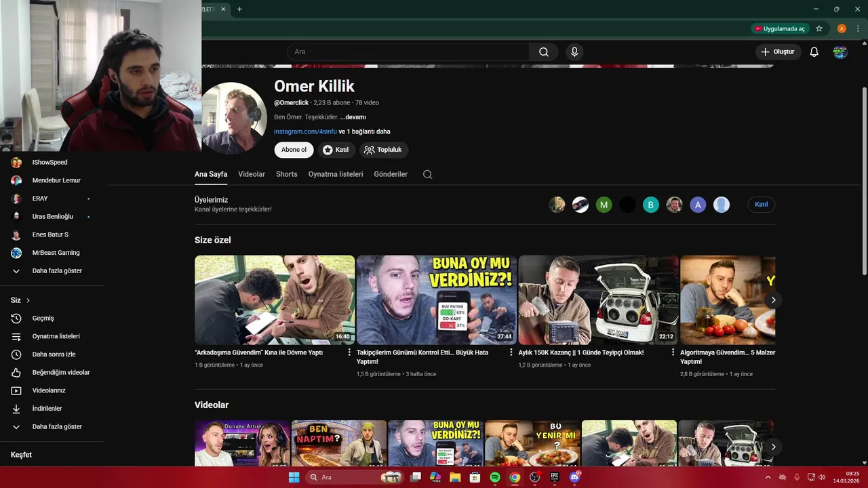The image size is (868, 488).
Task: Open File Explorer from the taskbar
Action: coord(454,477)
